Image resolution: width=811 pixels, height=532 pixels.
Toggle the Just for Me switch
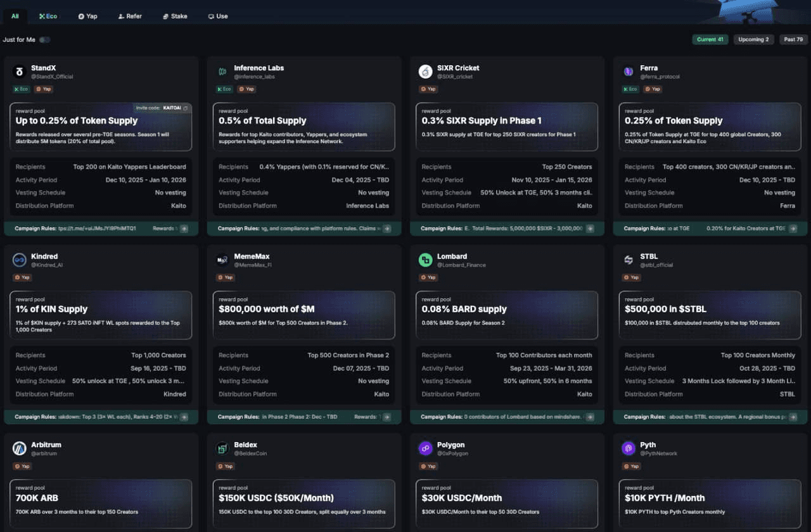click(44, 40)
